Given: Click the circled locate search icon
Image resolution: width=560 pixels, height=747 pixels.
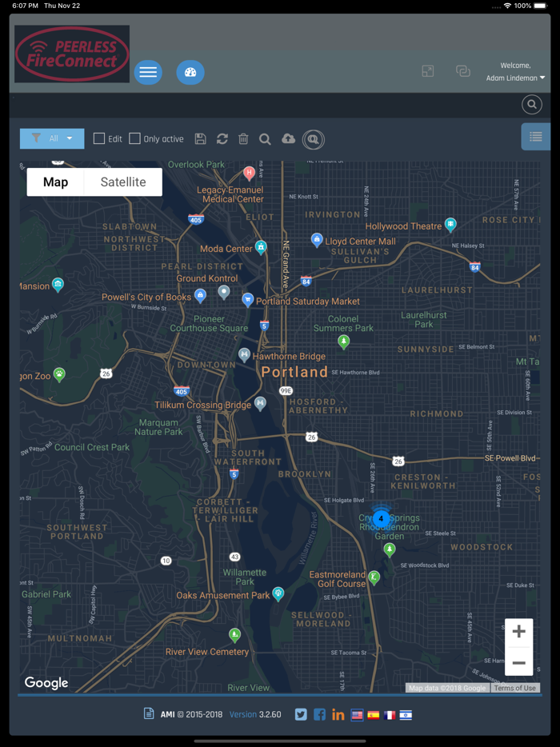Looking at the screenshot, I should (x=313, y=140).
